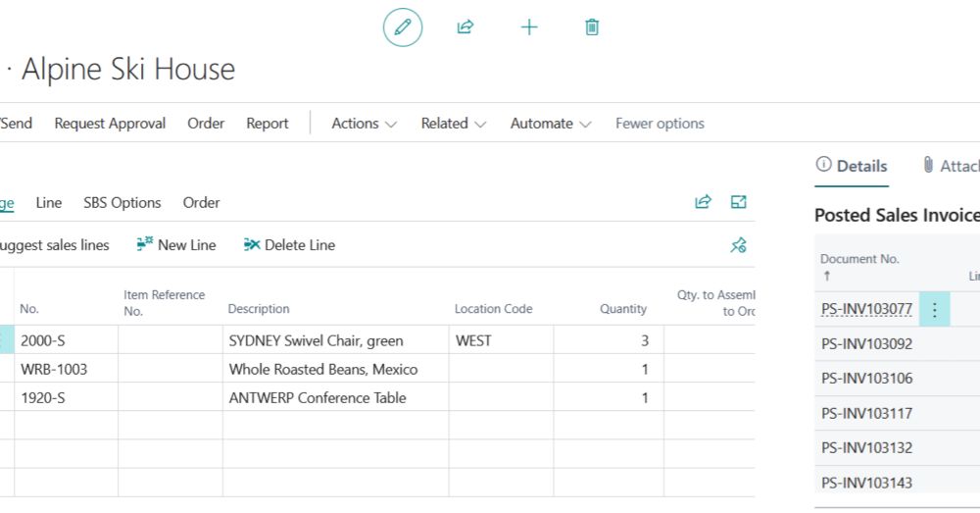Click the Attachments paperclip icon
Viewport: 980px width, 513px height.
tap(928, 165)
